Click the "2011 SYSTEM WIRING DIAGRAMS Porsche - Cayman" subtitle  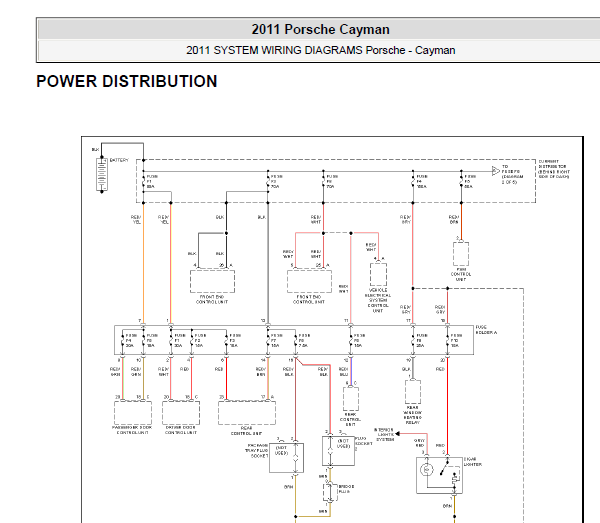[x=320, y=50]
